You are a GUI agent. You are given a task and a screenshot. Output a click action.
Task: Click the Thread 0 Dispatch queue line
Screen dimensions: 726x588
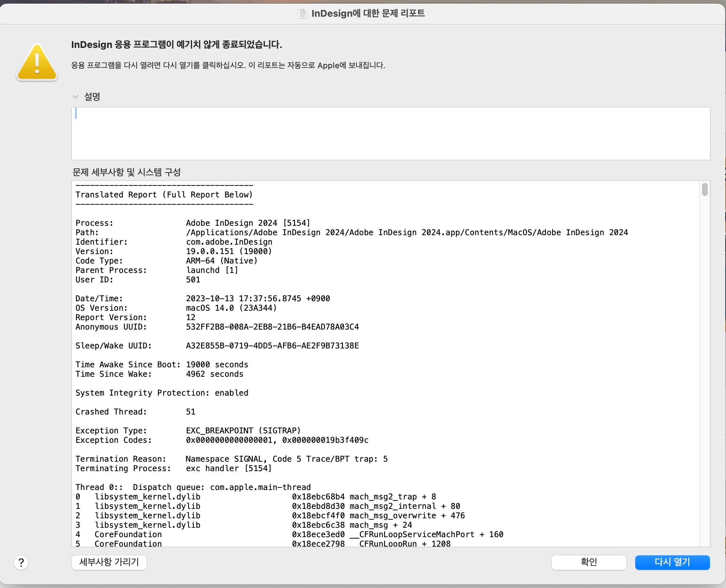click(x=193, y=487)
